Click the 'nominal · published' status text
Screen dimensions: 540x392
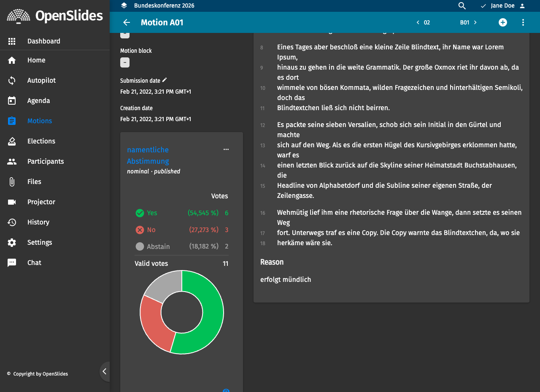pos(154,171)
